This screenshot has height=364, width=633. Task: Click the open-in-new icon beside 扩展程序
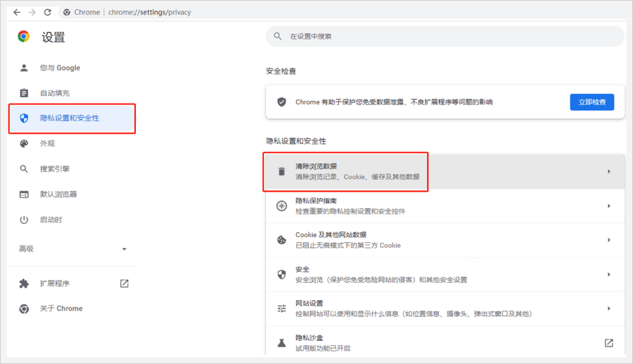[124, 283]
